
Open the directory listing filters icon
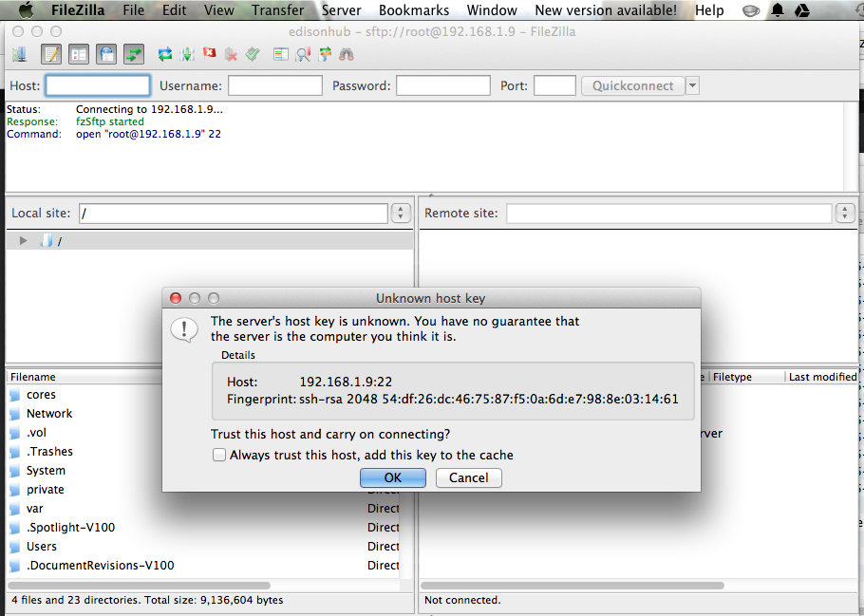pyautogui.click(x=281, y=54)
